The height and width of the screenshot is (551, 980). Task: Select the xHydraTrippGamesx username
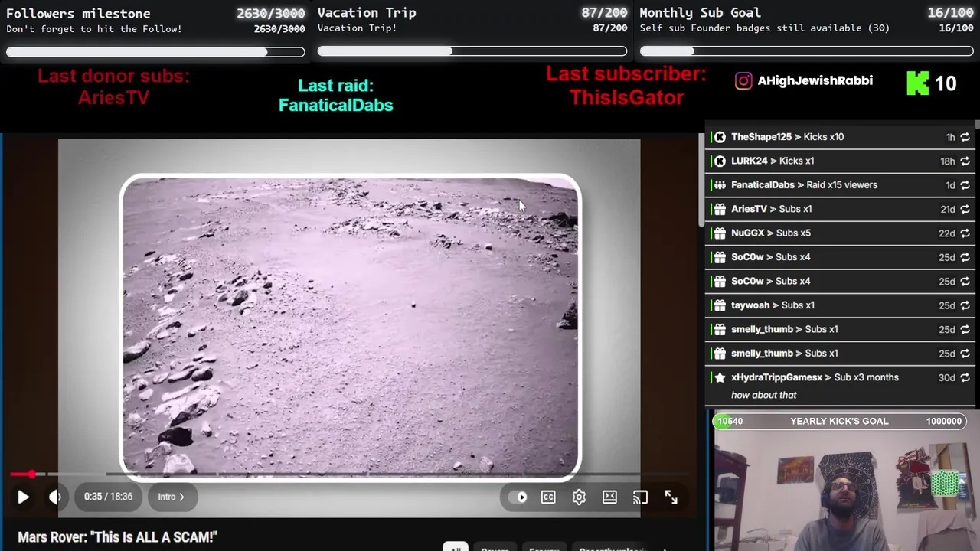[x=776, y=377]
